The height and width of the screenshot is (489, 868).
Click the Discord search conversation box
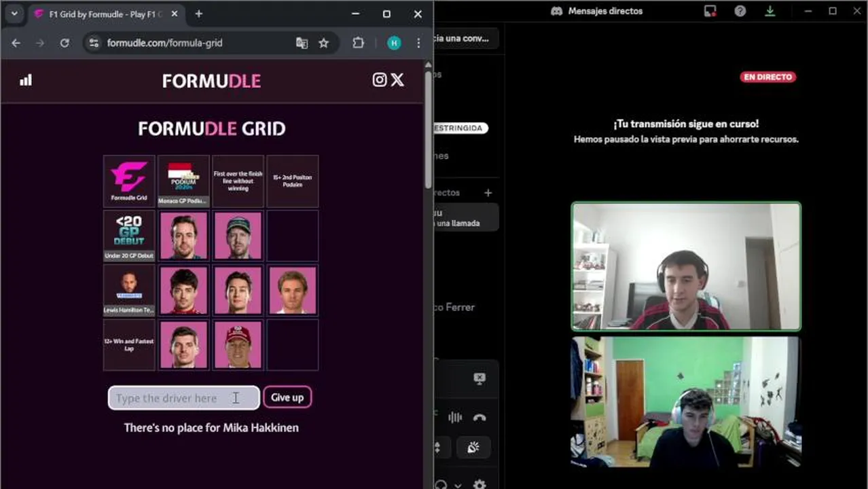[x=466, y=39]
